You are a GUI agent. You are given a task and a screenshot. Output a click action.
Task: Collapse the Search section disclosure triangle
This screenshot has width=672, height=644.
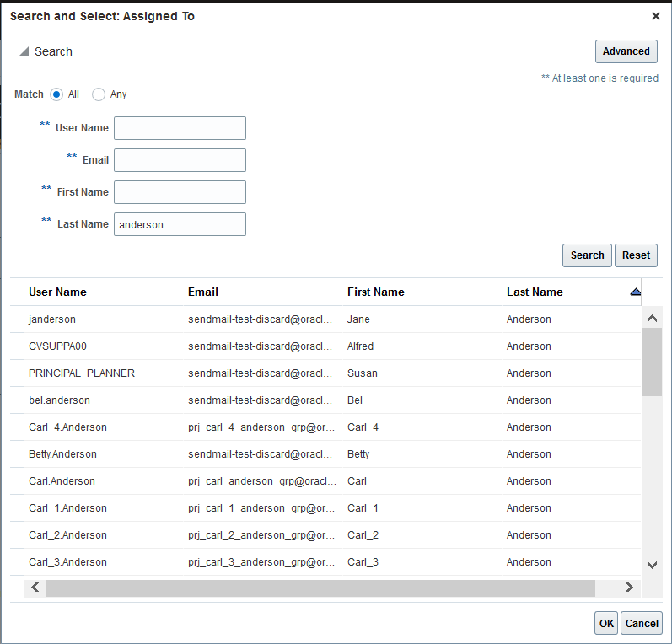pyautogui.click(x=24, y=51)
